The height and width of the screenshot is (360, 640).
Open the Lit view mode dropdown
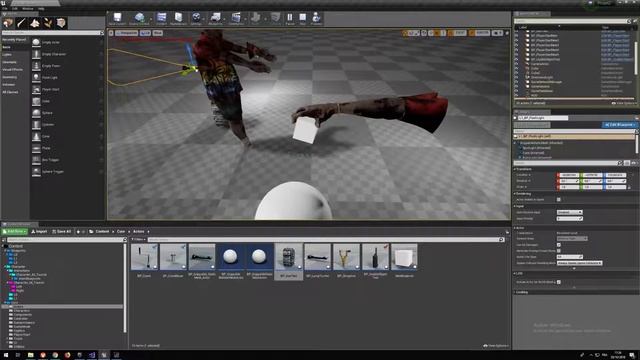point(145,33)
